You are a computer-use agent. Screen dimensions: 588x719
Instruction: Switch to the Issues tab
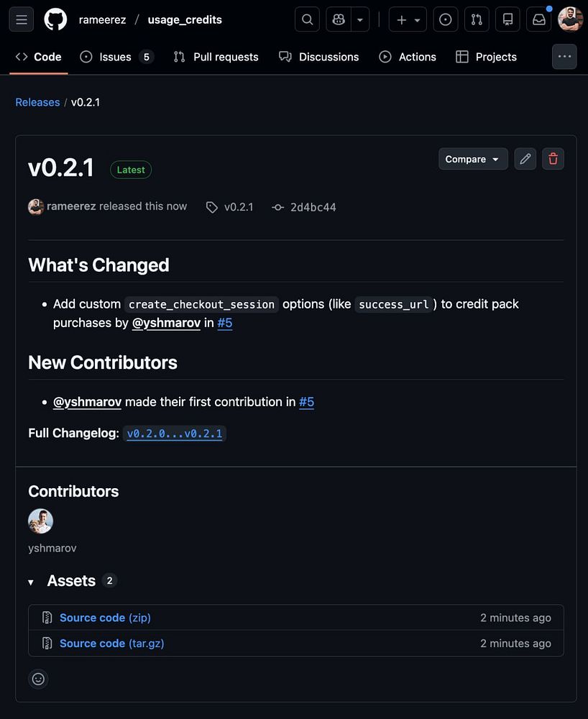click(116, 57)
